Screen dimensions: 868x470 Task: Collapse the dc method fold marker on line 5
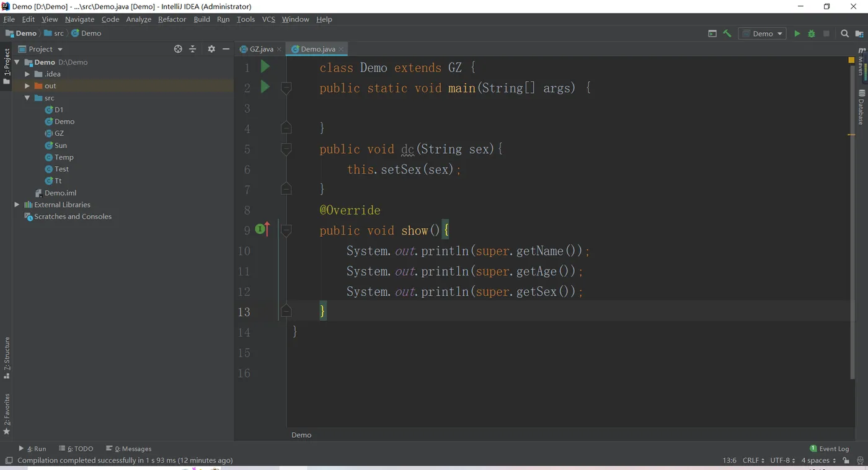point(286,148)
